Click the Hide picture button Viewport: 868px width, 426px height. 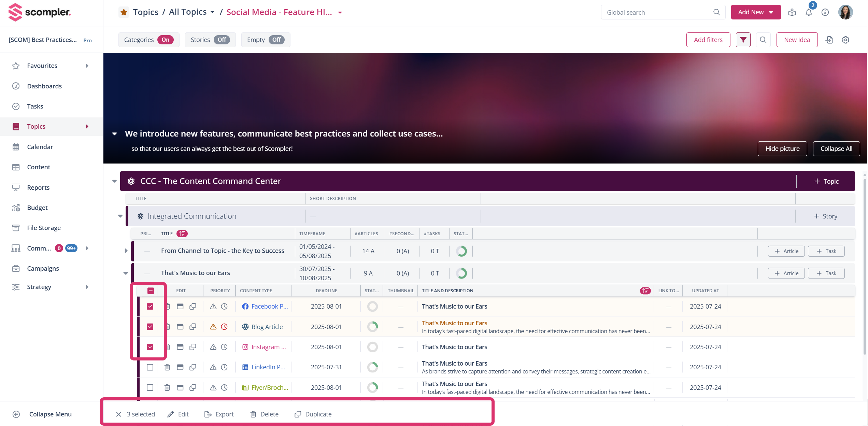click(x=782, y=148)
